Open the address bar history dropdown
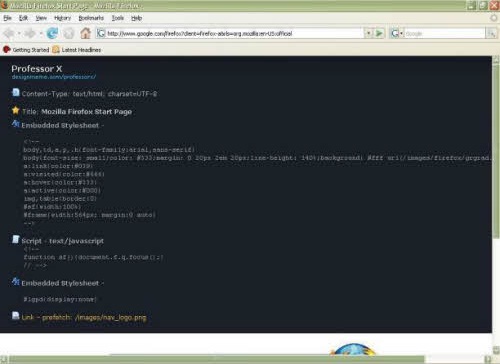This screenshot has height=364, width=500. tap(368, 33)
